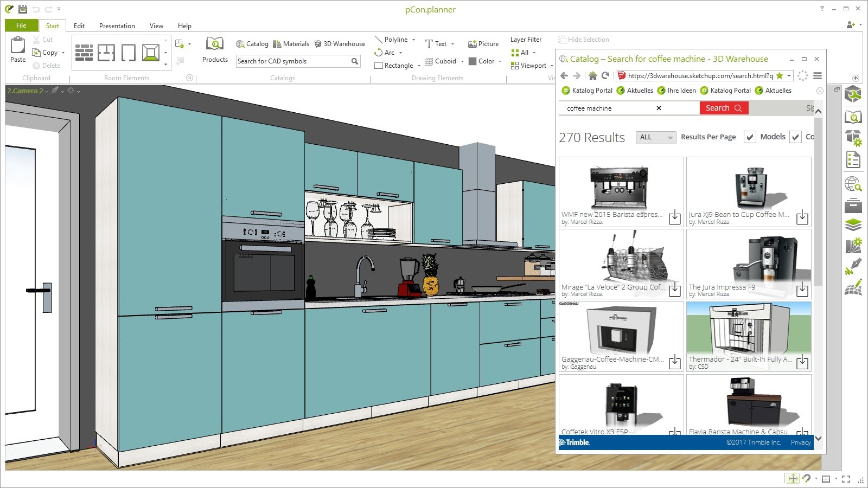The width and height of the screenshot is (868, 488).
Task: Select the Arc drawing tool
Action: (x=385, y=53)
